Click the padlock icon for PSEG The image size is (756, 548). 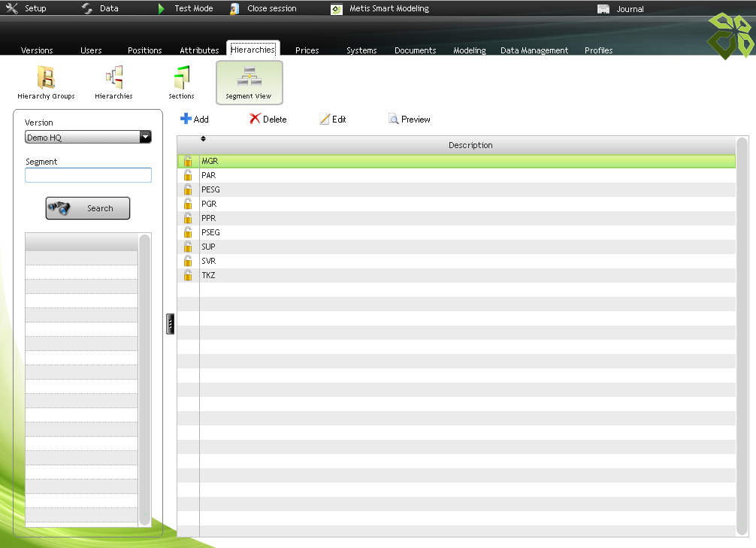click(x=188, y=232)
